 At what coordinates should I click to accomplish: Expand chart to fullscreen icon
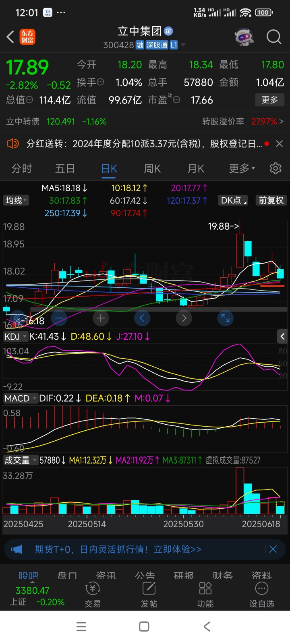(226, 318)
